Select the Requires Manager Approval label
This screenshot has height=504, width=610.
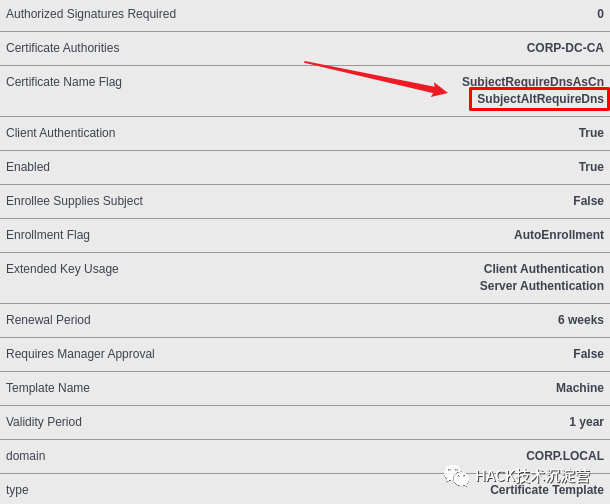(x=80, y=354)
